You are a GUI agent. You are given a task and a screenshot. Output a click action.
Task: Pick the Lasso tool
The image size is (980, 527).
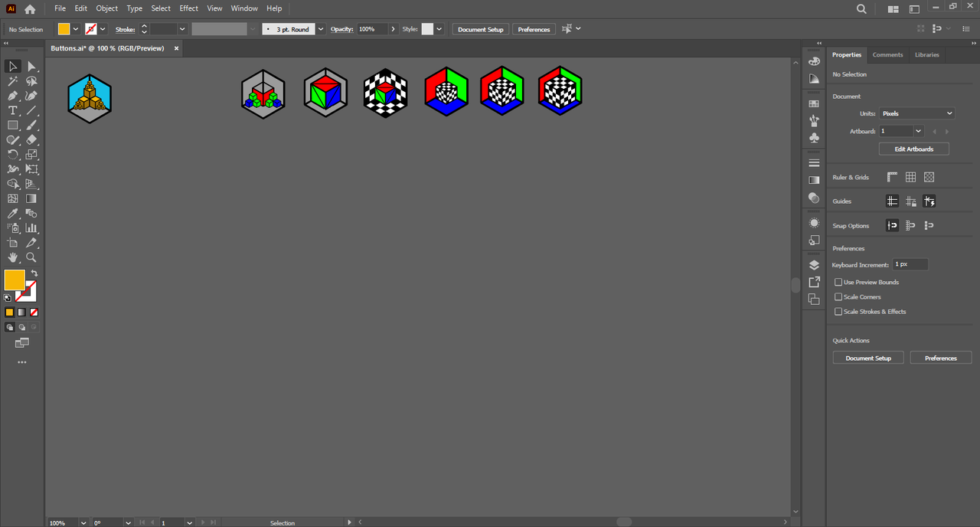(31, 81)
